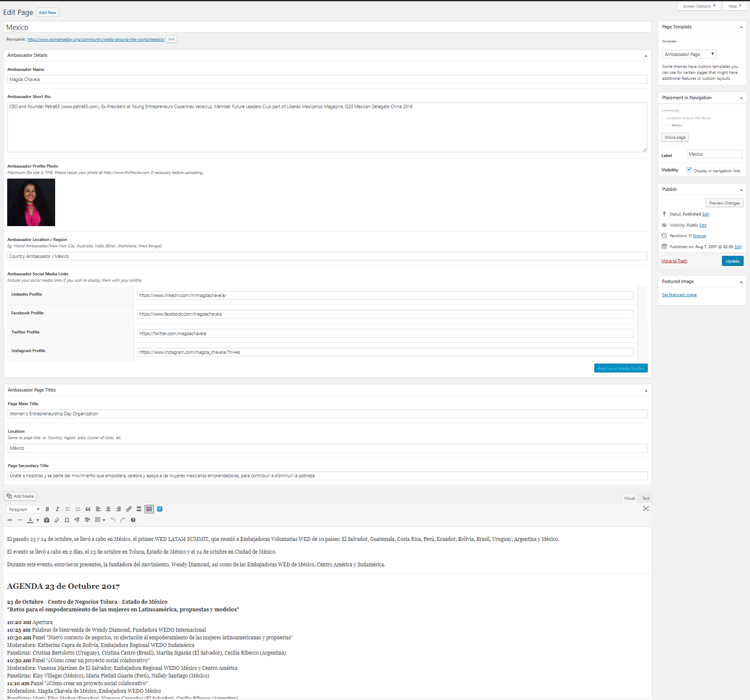Insert a blockquote in the content editor
Screen dimensions: 750x700
(88, 509)
